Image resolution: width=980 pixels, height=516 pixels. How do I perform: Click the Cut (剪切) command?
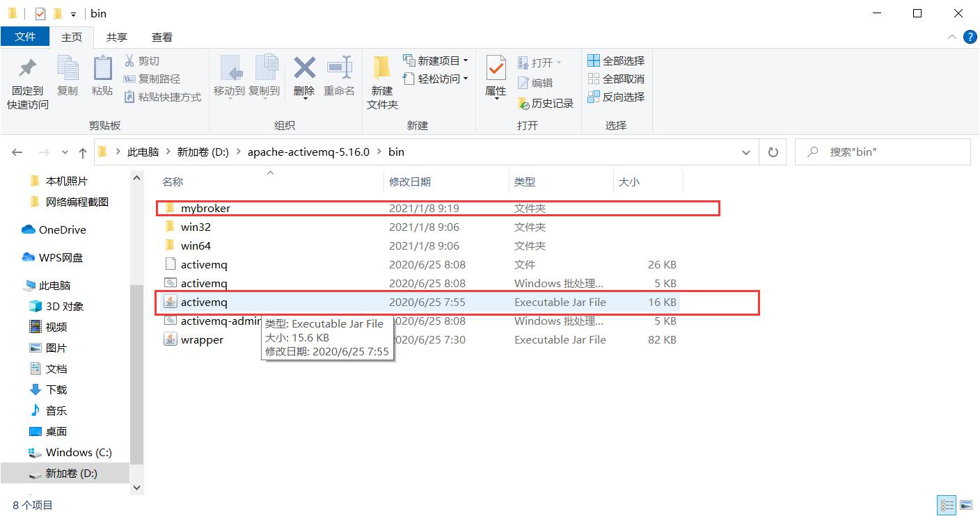tap(142, 61)
